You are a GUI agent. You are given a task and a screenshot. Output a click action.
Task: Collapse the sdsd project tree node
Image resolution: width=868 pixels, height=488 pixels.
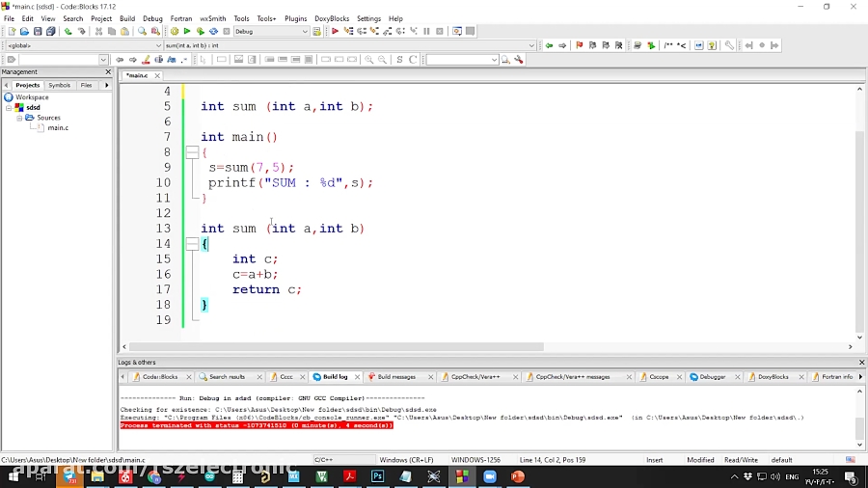coord(9,108)
